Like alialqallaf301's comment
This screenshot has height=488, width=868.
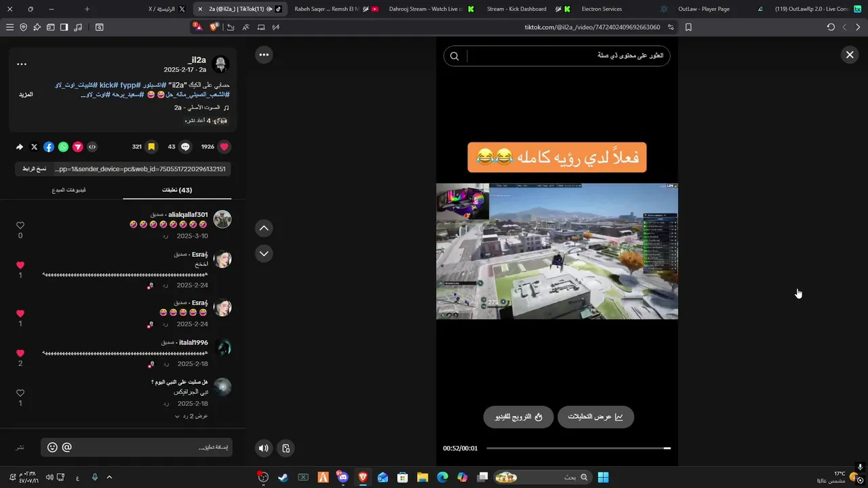coord(20,225)
